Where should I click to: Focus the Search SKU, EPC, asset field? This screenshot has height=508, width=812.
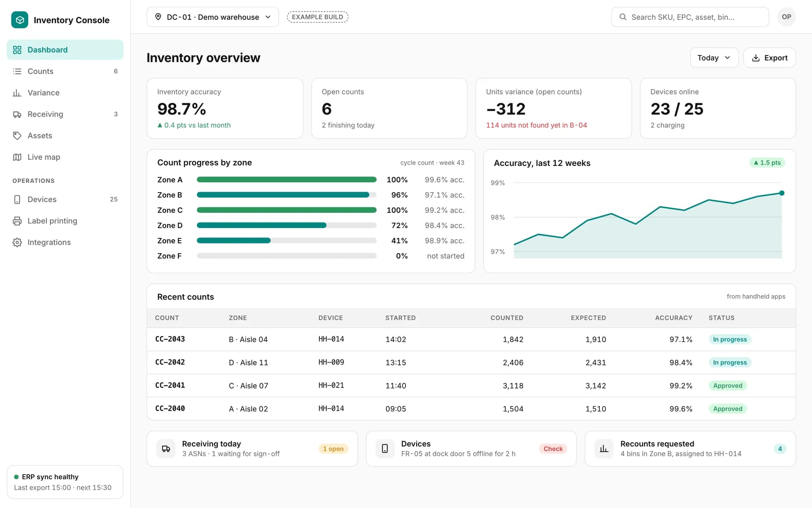pyautogui.click(x=690, y=17)
